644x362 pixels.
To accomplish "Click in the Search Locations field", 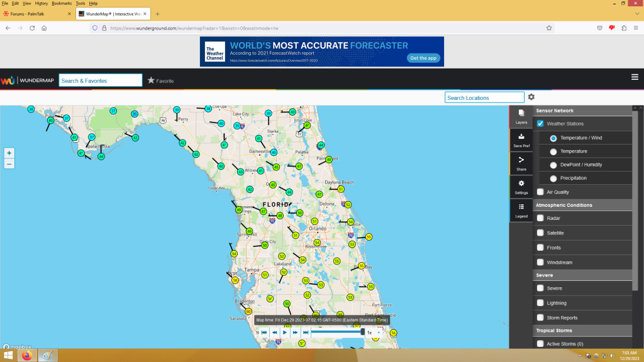I will coord(484,97).
